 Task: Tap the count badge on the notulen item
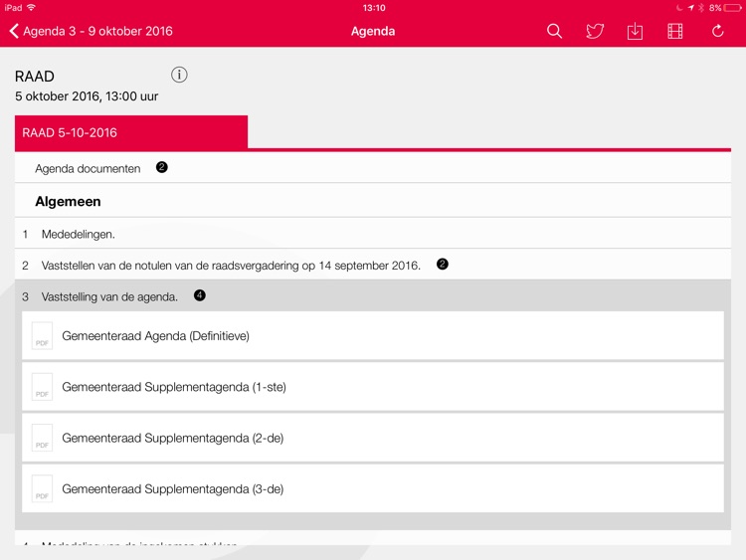click(x=443, y=264)
